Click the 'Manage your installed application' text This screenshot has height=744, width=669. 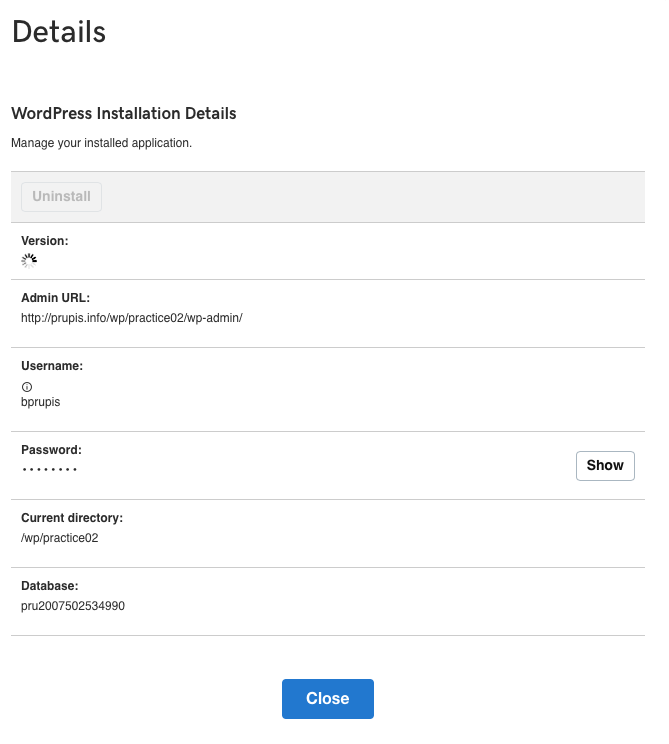pos(101,143)
